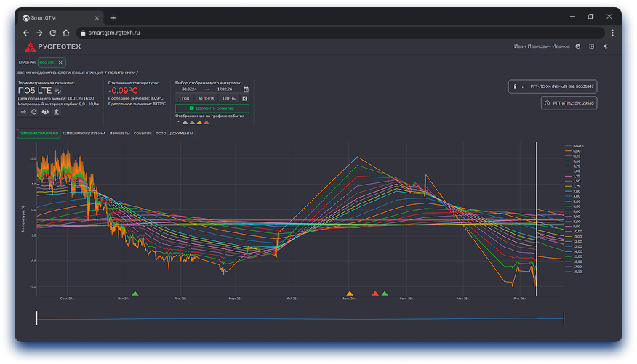Viewport: 637px width, 364px height.
Task: Toggle the red triangle event filter
Action: coord(207,122)
